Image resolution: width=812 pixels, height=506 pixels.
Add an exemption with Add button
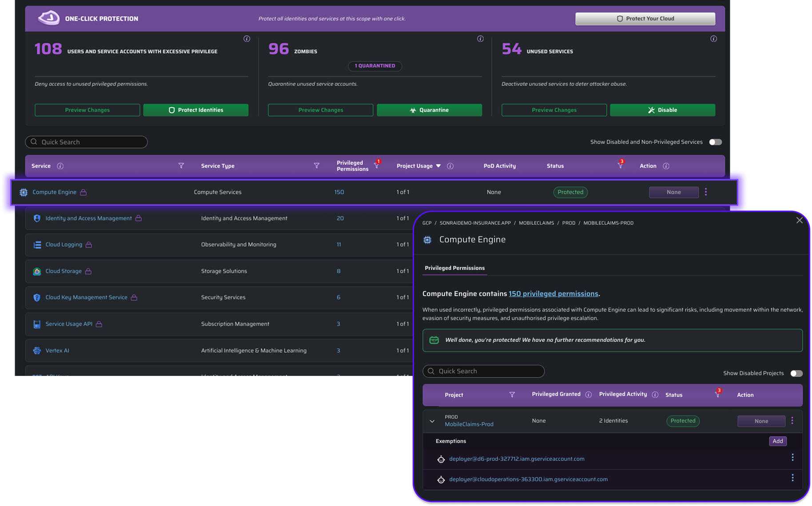[x=777, y=441]
